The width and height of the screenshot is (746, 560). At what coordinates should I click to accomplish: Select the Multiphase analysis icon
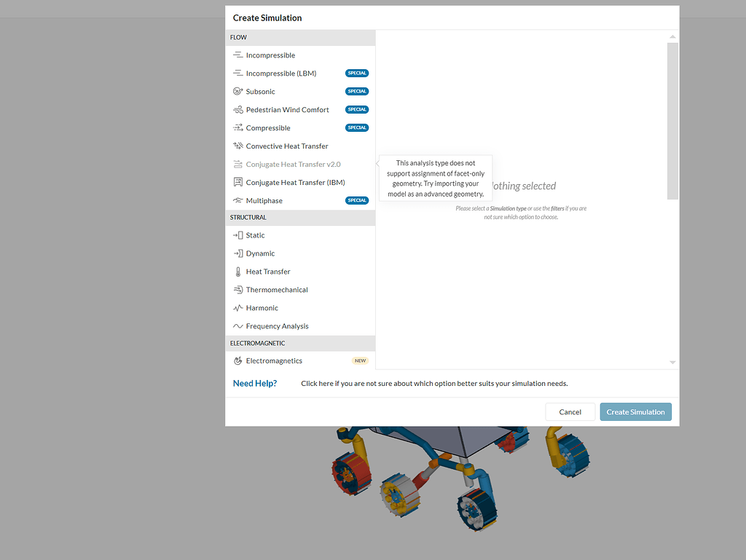[x=237, y=200]
